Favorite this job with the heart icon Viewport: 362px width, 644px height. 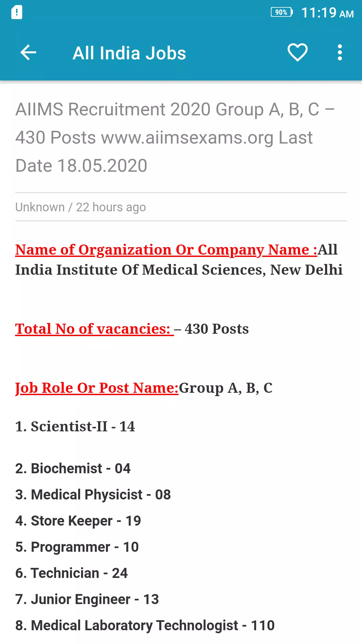point(297,53)
